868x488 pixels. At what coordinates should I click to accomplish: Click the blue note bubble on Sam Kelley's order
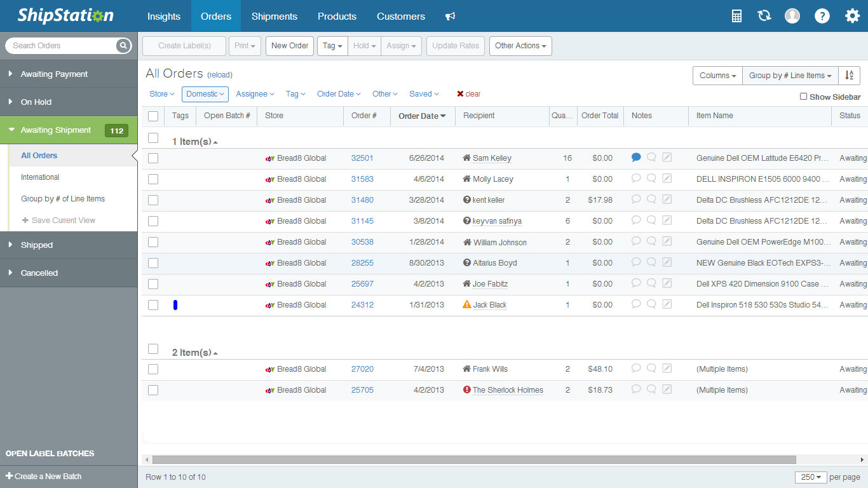pyautogui.click(x=635, y=157)
